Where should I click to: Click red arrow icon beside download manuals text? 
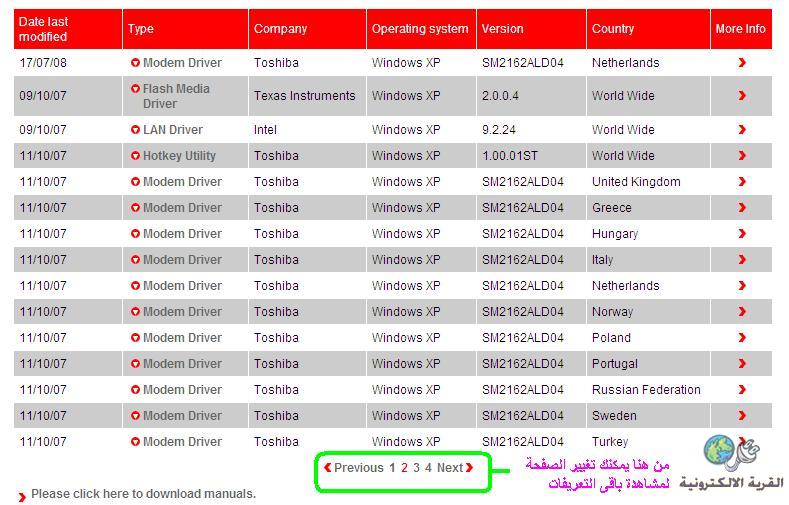[x=22, y=497]
